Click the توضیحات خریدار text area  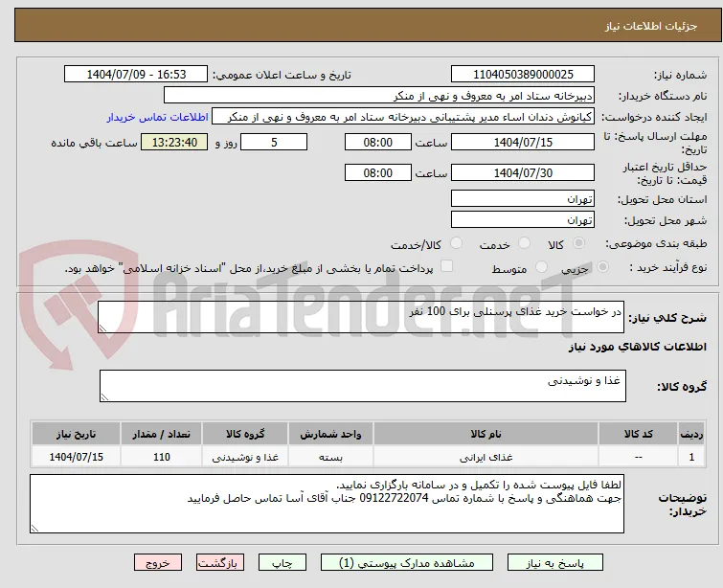pyautogui.click(x=327, y=504)
